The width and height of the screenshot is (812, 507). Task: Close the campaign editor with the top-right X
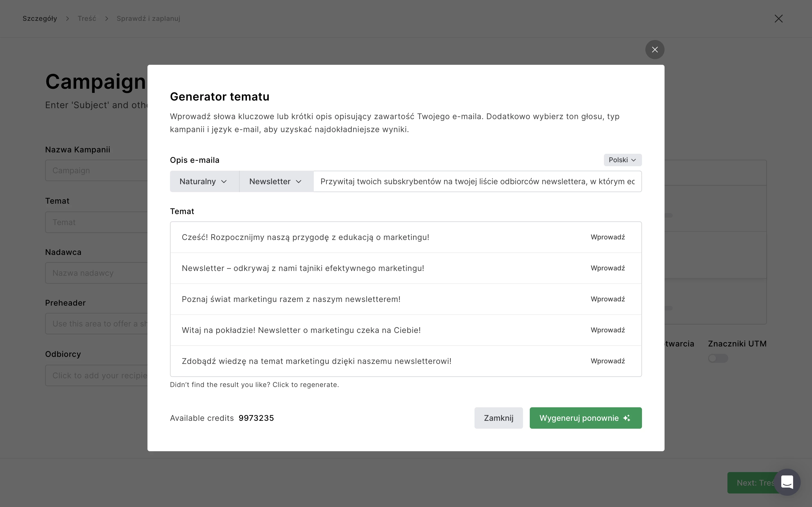click(778, 19)
